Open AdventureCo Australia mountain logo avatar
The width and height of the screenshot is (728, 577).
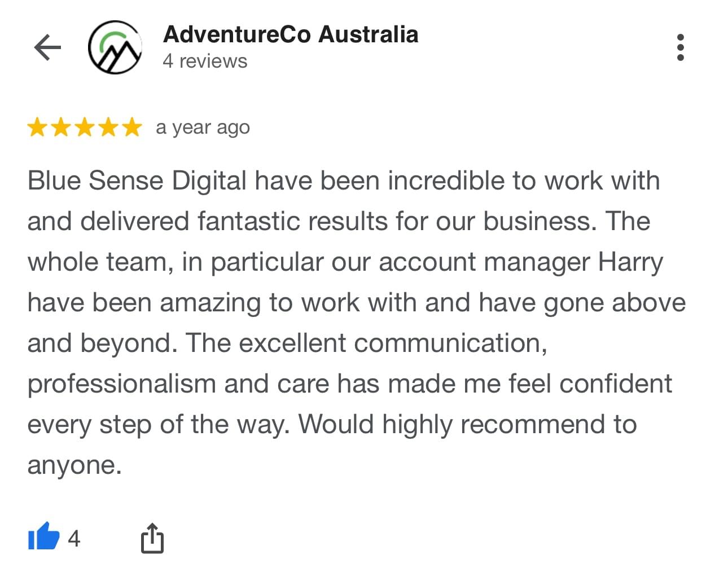pyautogui.click(x=115, y=47)
